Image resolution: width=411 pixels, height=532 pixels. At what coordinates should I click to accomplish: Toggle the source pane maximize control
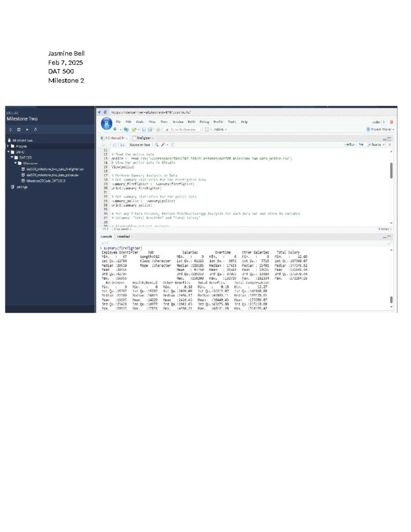(x=389, y=139)
